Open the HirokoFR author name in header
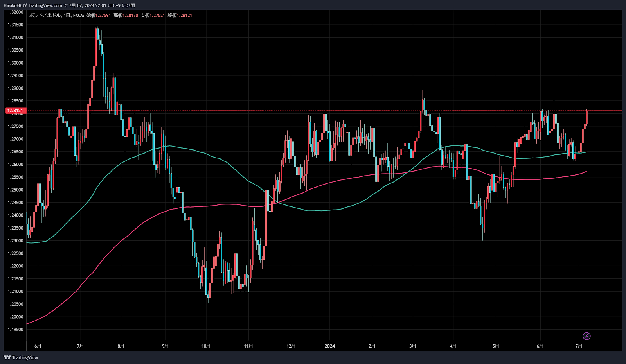Screen dimensions: 626x364 click(x=12, y=5)
